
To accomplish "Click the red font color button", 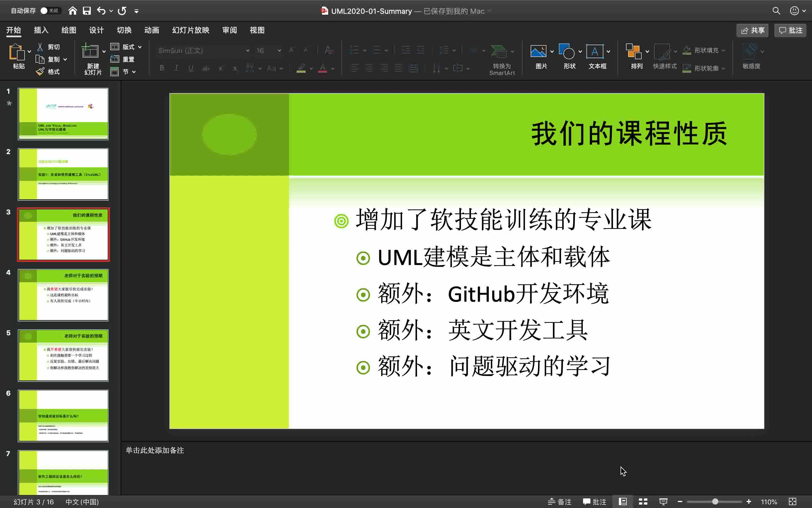I will click(x=323, y=68).
